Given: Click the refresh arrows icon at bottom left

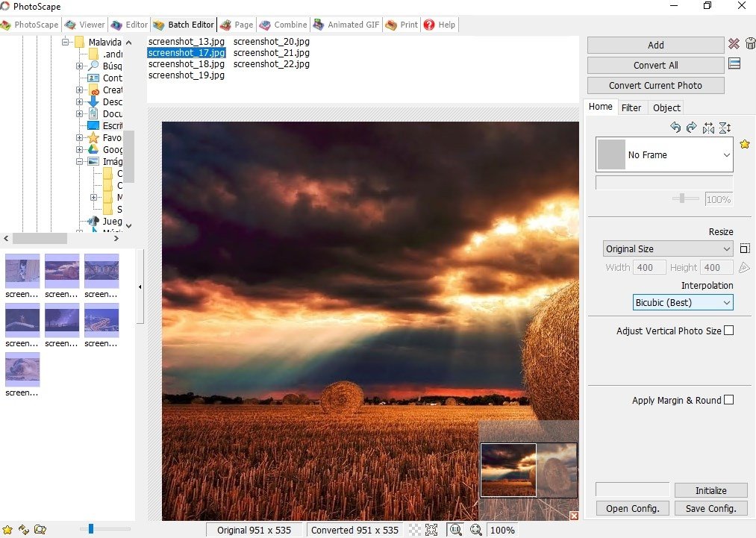Looking at the screenshot, I should tap(24, 530).
